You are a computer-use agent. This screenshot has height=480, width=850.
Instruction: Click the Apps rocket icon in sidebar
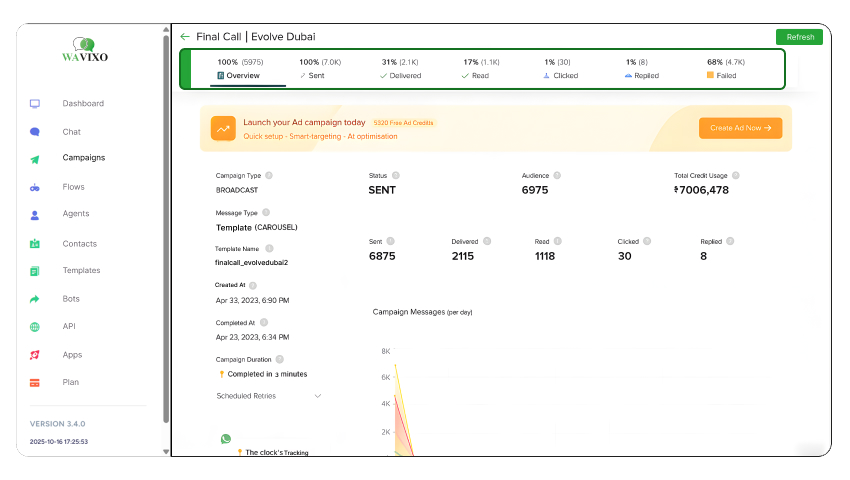tap(35, 355)
